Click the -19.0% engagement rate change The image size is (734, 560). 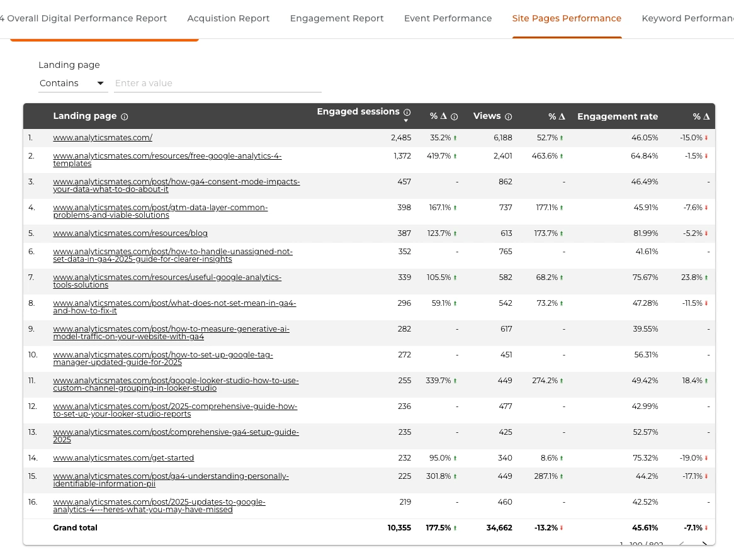691,457
